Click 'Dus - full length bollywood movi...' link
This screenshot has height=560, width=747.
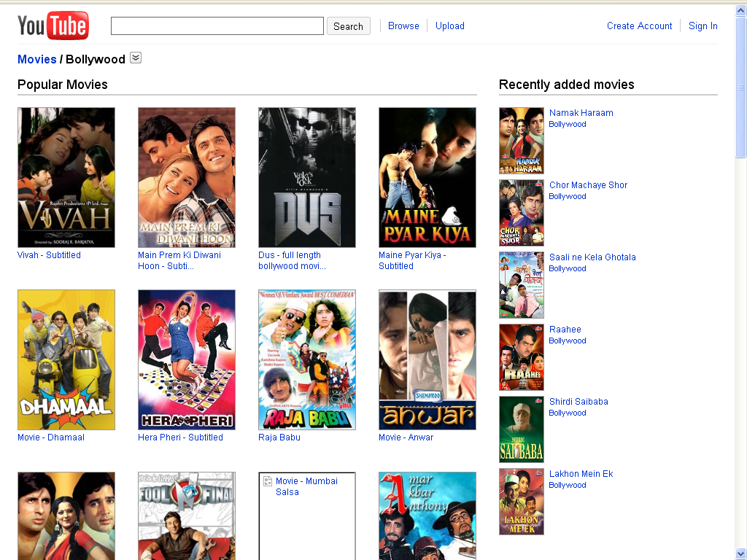click(292, 260)
